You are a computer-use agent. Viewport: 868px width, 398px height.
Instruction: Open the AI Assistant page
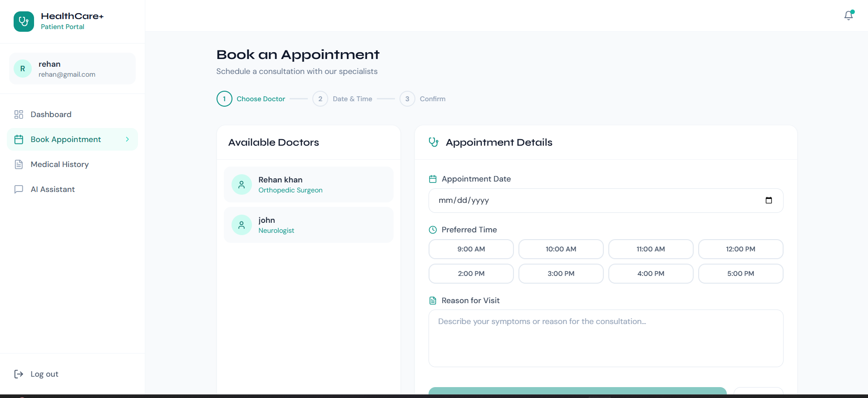(x=72, y=189)
